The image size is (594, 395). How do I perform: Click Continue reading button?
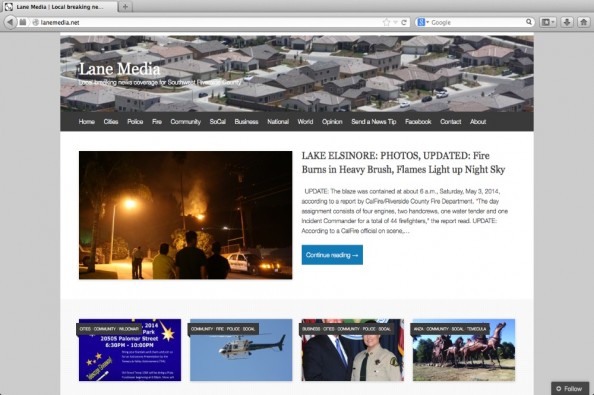(332, 255)
